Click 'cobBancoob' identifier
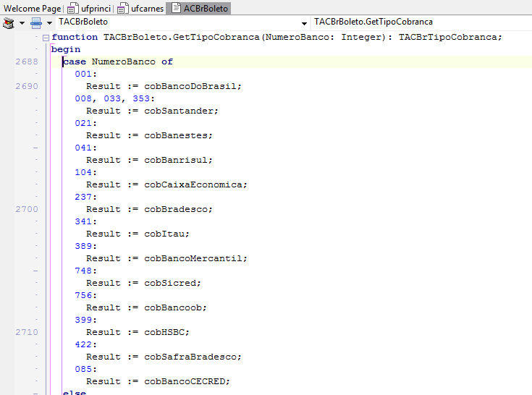The width and height of the screenshot is (532, 395). 173,307
